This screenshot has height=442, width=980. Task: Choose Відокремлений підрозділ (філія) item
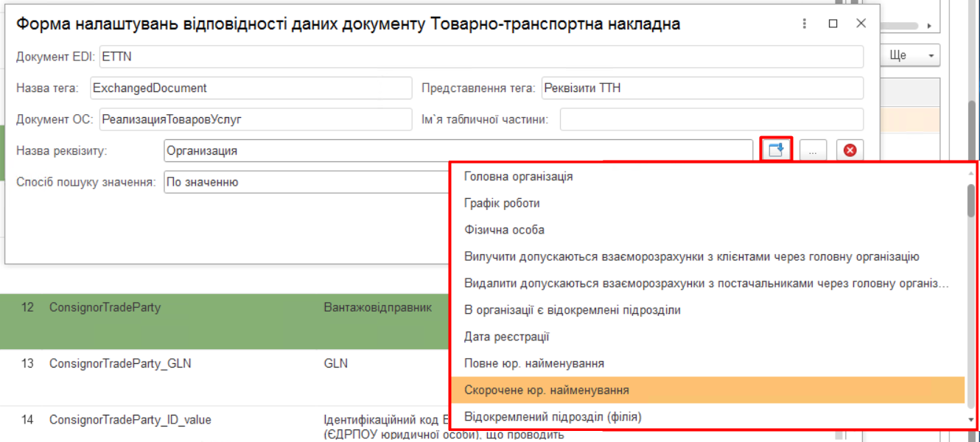pos(553,417)
